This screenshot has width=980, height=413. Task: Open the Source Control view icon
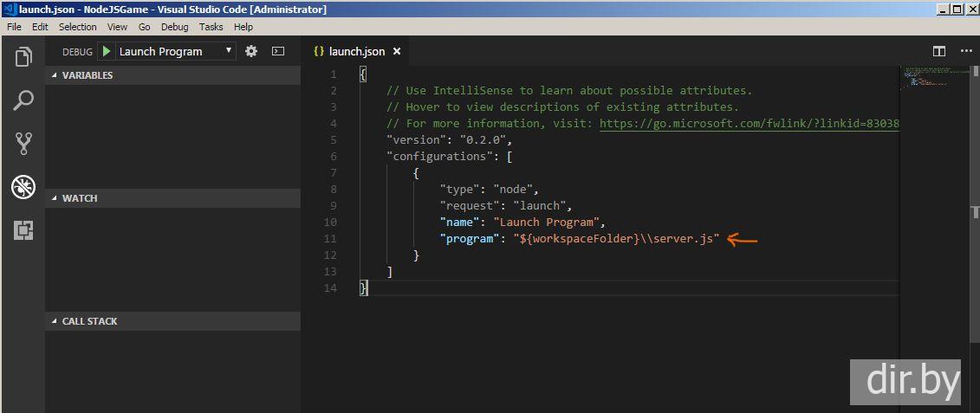pos(23,143)
